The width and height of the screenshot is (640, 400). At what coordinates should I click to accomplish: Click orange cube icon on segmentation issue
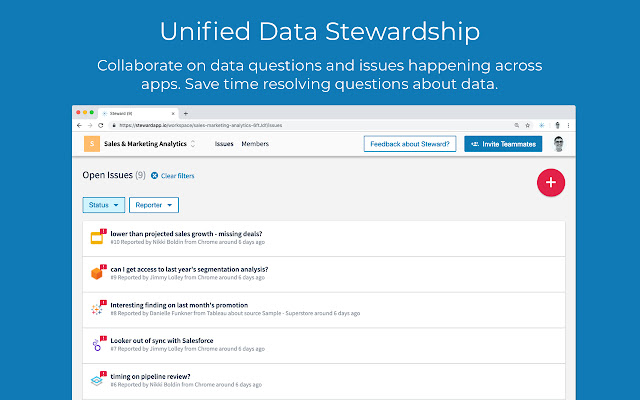pos(96,273)
